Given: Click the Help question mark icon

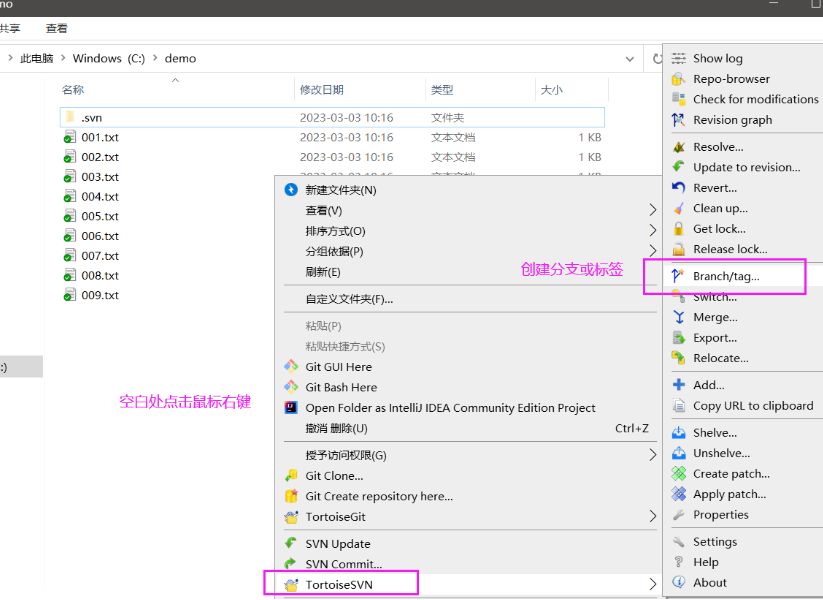Looking at the screenshot, I should pyautogui.click(x=679, y=562).
